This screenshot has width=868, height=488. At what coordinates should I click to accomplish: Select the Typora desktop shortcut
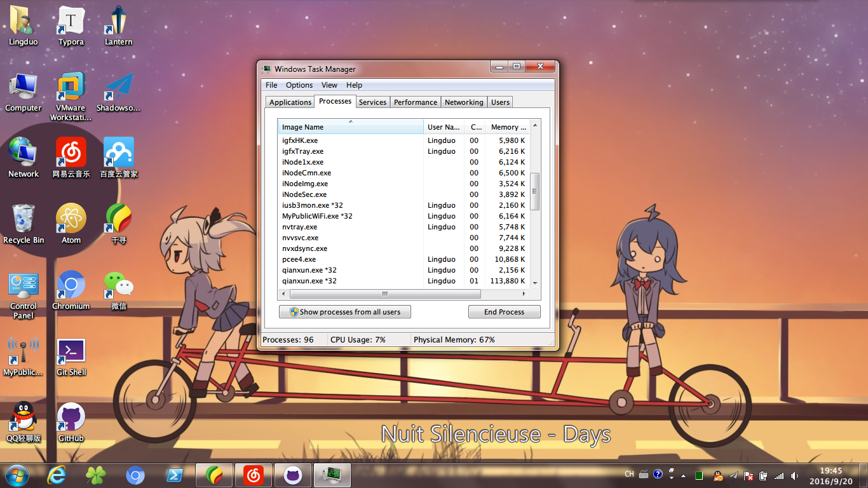click(x=71, y=26)
